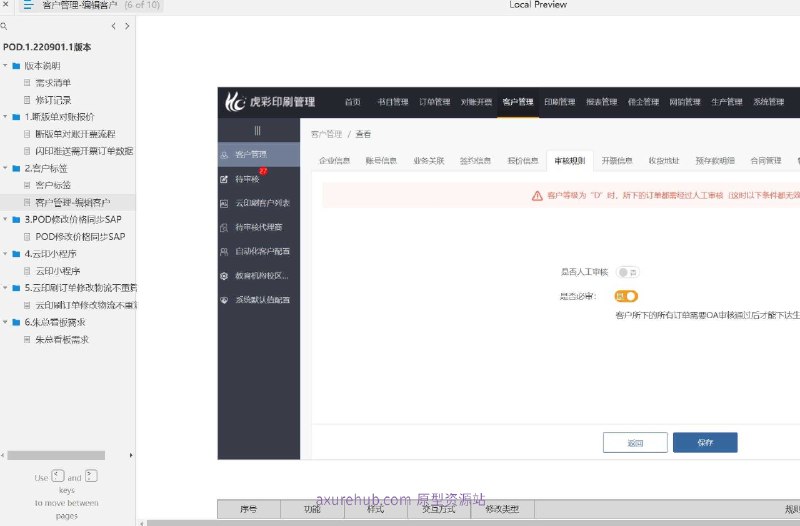Open the 朱总看板需求 page item

point(62,339)
